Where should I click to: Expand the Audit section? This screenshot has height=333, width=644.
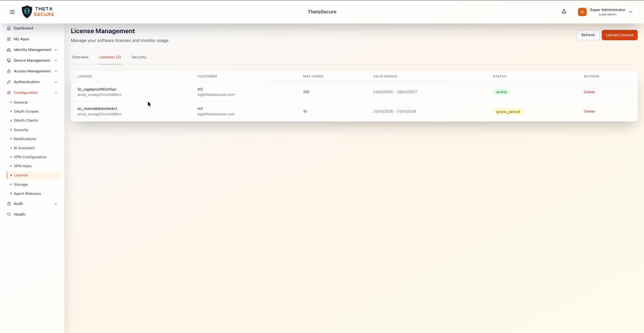(x=56, y=204)
